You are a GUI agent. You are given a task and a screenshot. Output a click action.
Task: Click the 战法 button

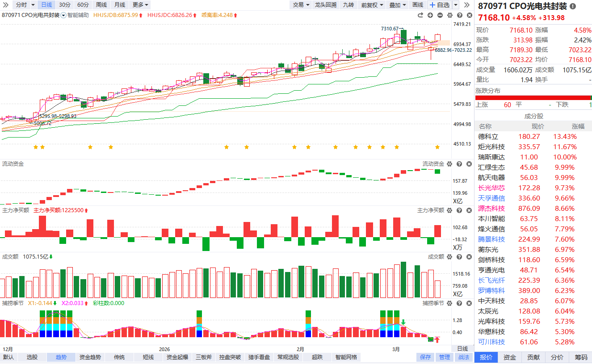[463, 357]
